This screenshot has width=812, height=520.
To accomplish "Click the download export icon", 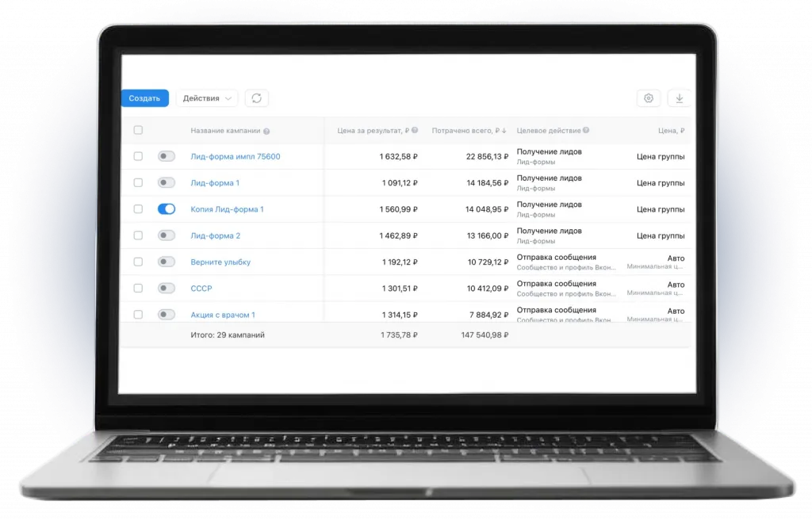I will pos(679,97).
